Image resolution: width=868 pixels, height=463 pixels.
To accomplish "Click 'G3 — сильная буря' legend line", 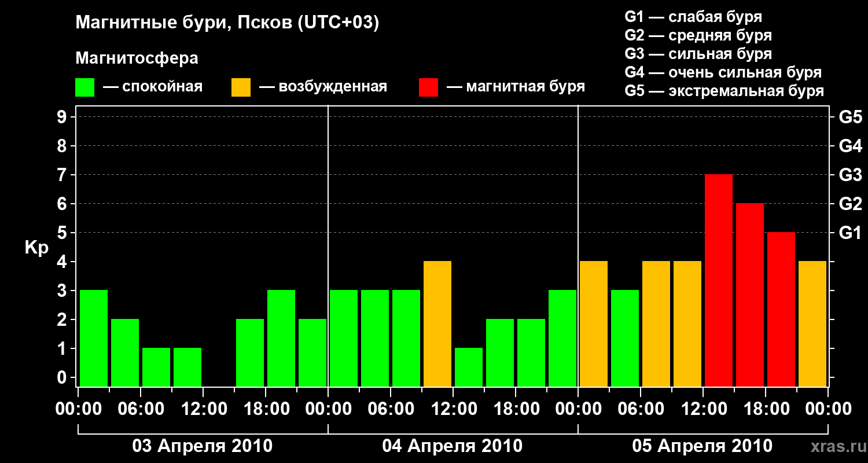I will coord(698,54).
